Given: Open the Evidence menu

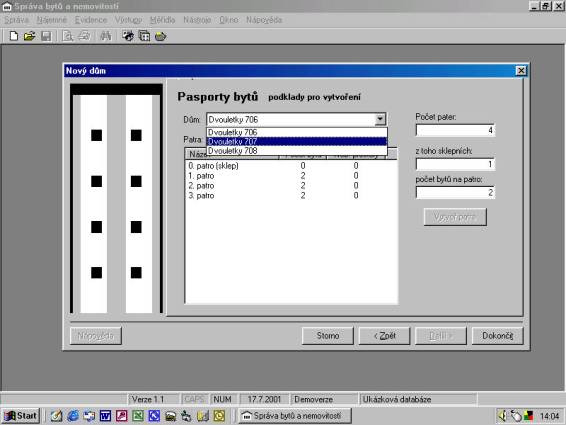Looking at the screenshot, I should point(91,20).
